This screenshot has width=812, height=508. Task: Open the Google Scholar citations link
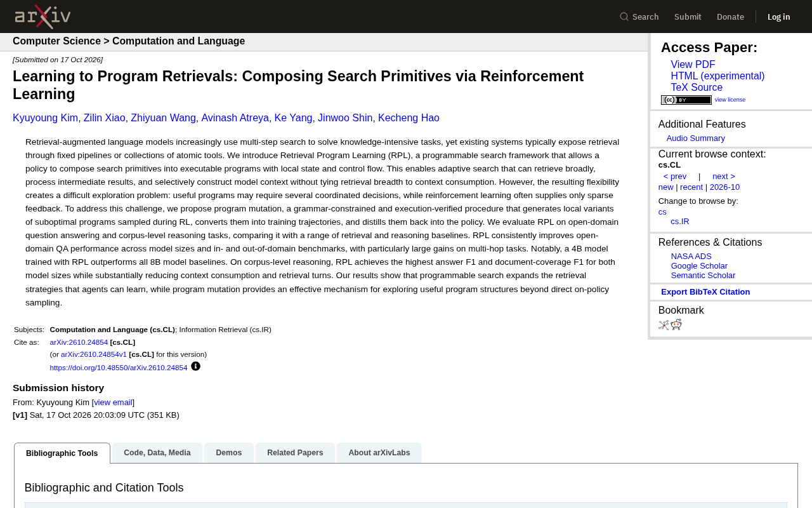699,266
